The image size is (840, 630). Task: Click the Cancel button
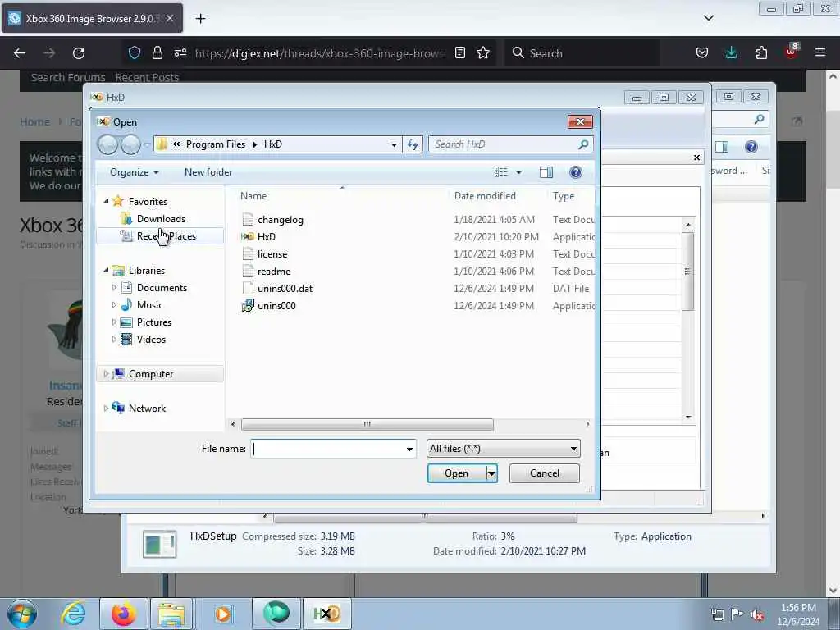[545, 473]
